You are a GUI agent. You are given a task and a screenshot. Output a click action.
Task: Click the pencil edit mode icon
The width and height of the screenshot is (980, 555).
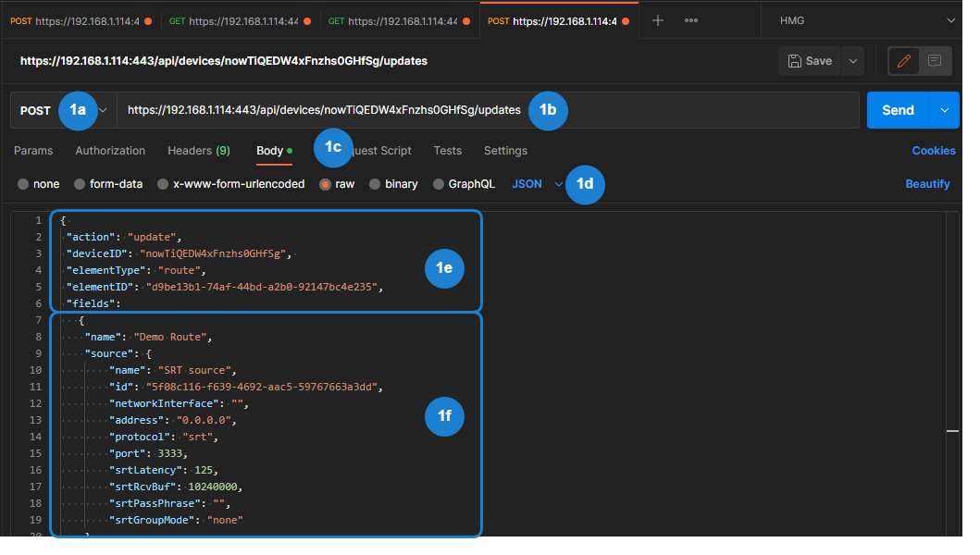point(903,61)
